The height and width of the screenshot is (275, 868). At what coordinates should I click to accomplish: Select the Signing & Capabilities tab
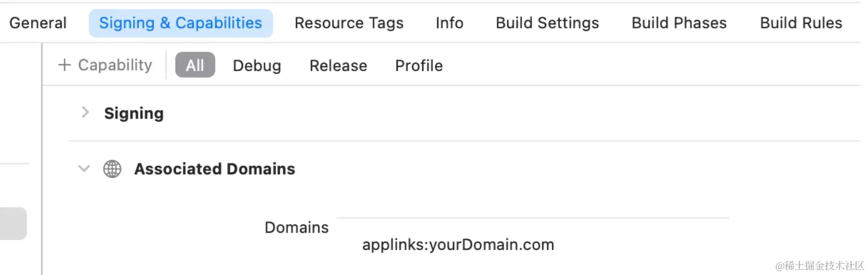click(181, 23)
